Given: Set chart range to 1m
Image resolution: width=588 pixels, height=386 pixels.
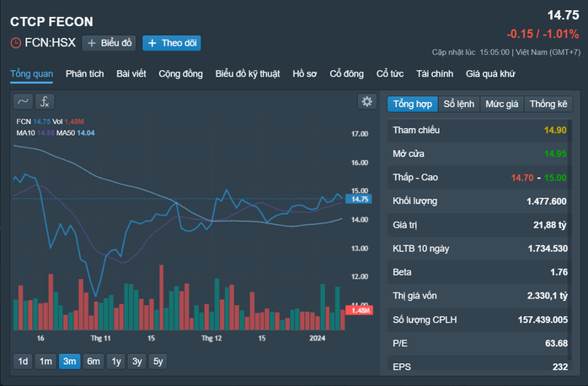Looking at the screenshot, I should pos(45,362).
